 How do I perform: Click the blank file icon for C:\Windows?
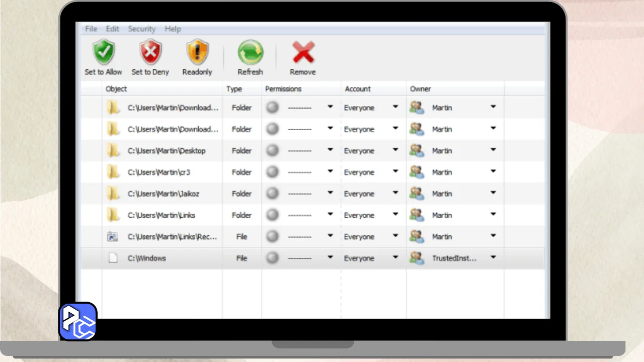click(x=113, y=258)
